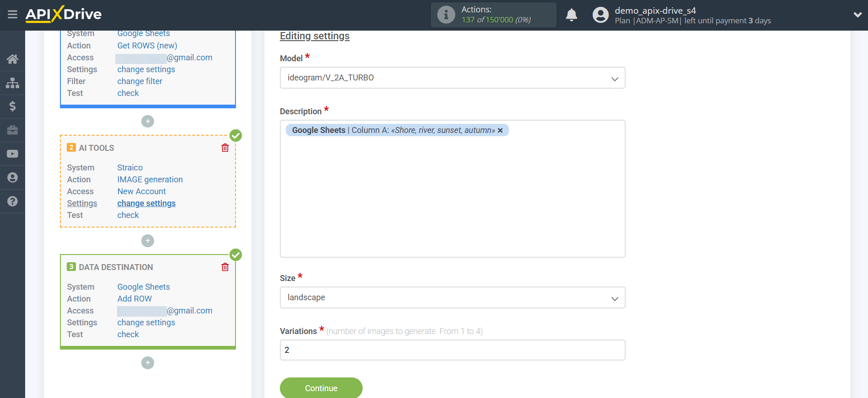Click Get ROWS (new) action link
Viewport: 868px width, 398px height.
pos(147,46)
